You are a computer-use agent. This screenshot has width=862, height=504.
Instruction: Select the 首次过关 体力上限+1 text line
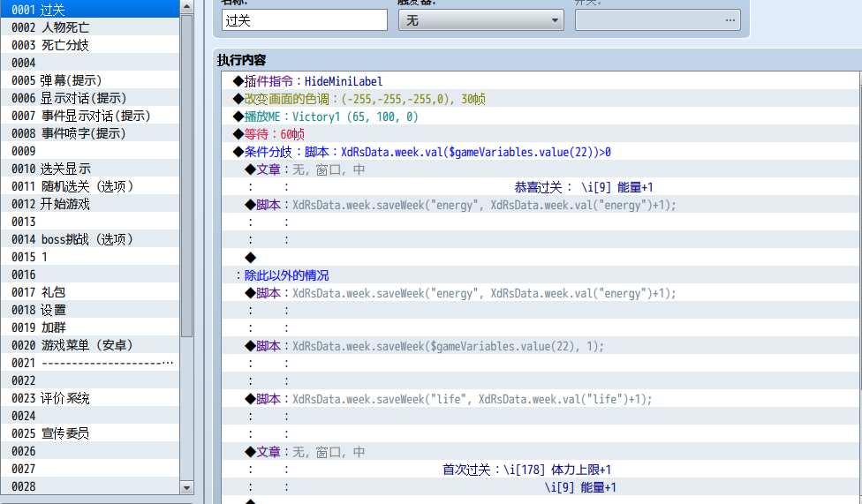click(541, 470)
